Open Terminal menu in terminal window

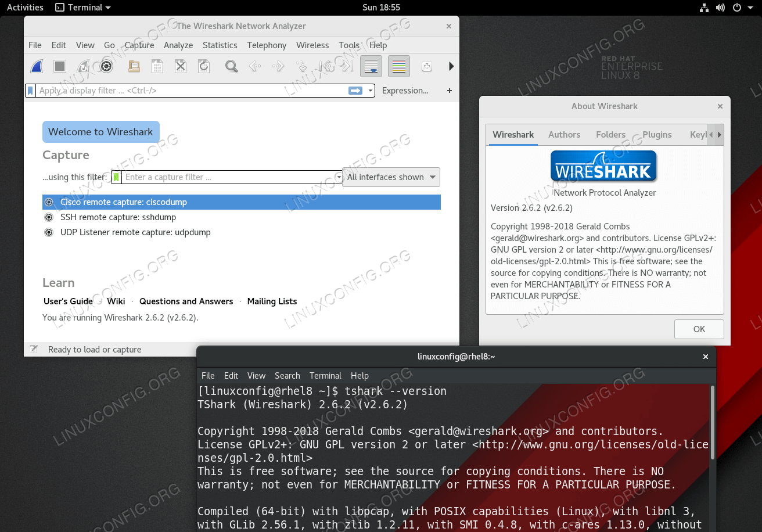click(325, 376)
